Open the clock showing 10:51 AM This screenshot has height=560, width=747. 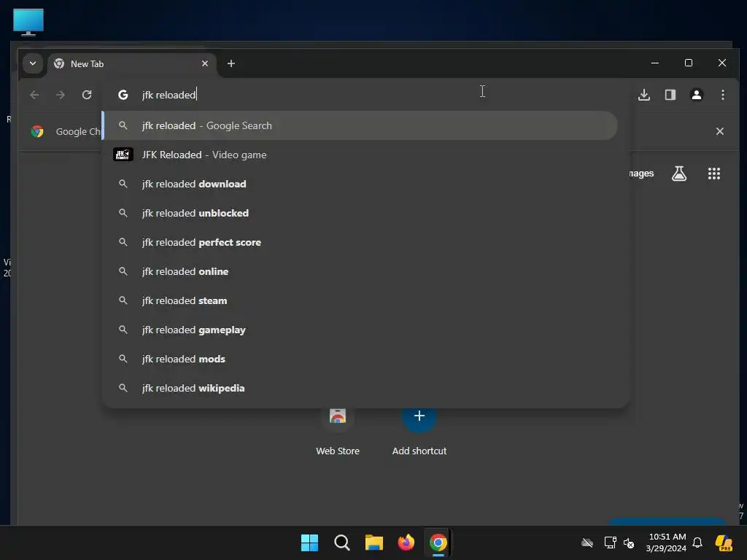[666, 542]
